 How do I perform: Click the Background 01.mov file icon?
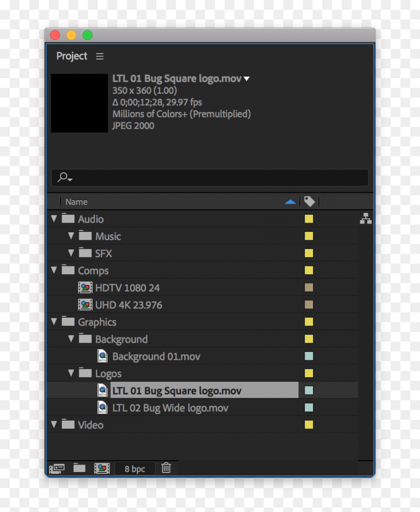pos(102,356)
